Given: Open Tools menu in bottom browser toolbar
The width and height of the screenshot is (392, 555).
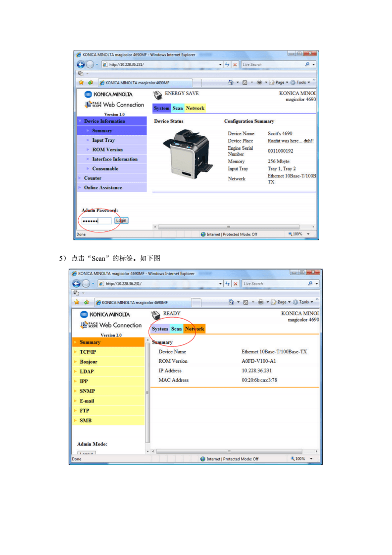Looking at the screenshot, I should [303, 302].
